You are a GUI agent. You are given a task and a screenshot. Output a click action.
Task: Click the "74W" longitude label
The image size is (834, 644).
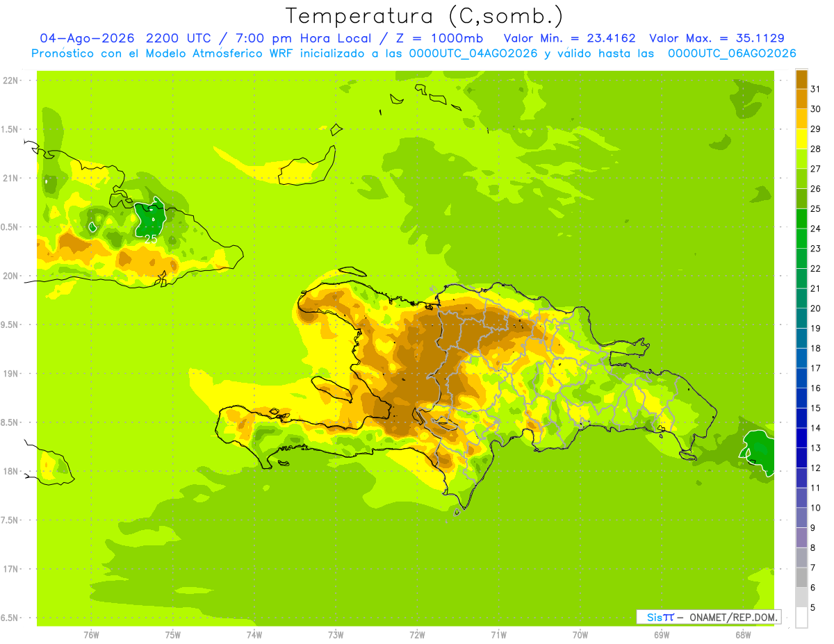[x=254, y=635]
